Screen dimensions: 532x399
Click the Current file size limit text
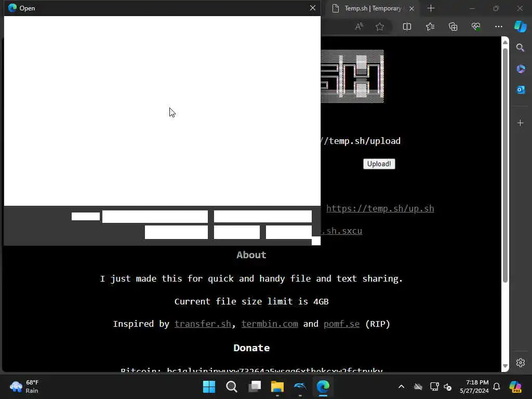(x=251, y=301)
